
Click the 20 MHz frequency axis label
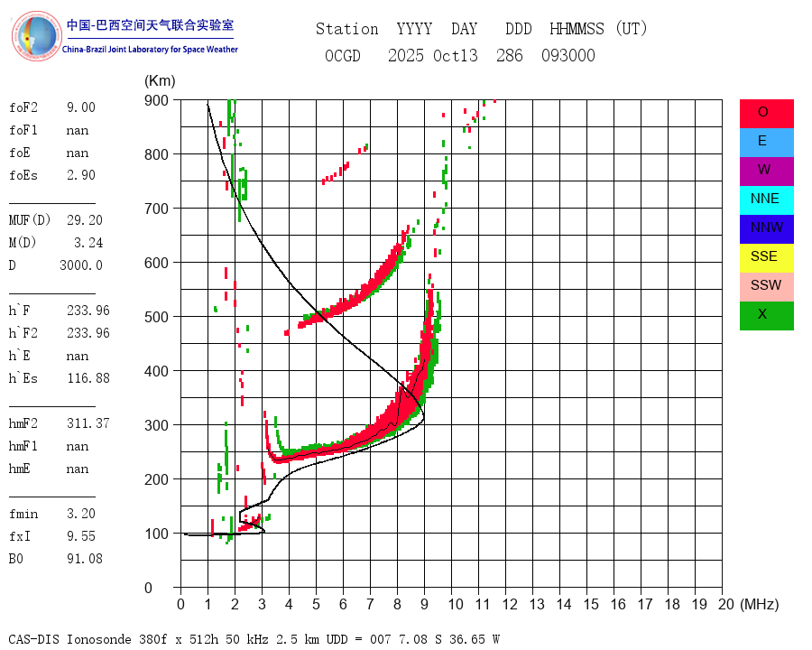(x=726, y=604)
